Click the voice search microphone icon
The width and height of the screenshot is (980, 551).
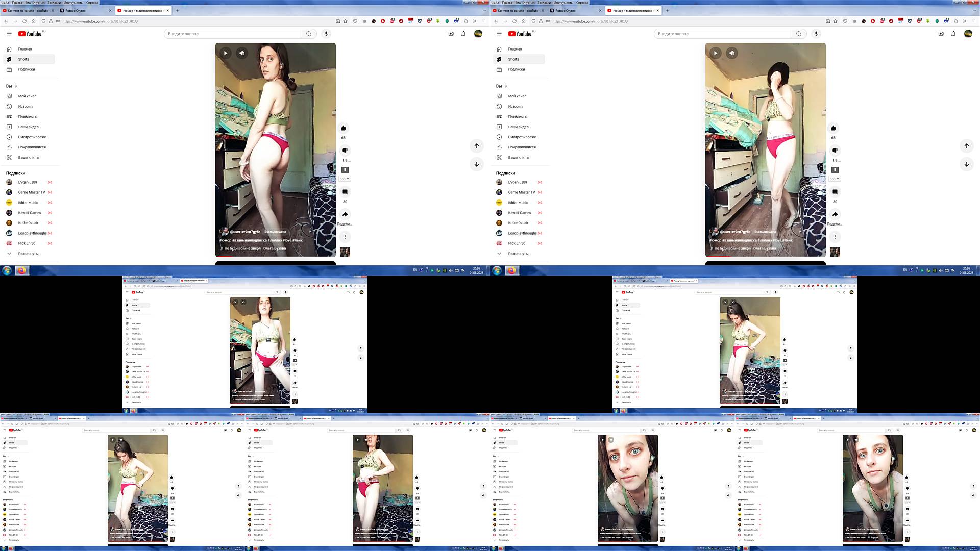point(326,34)
